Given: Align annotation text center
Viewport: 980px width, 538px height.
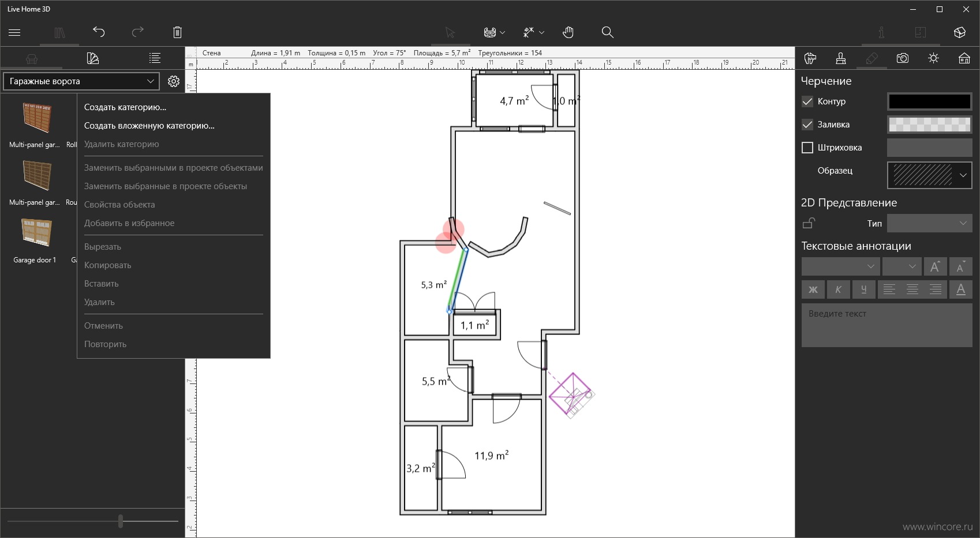Looking at the screenshot, I should pyautogui.click(x=912, y=289).
